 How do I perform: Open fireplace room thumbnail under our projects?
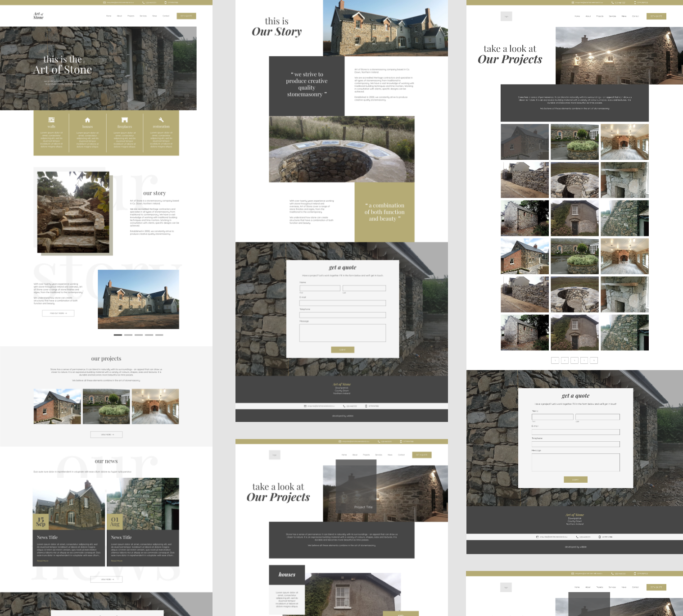pyautogui.click(x=155, y=406)
